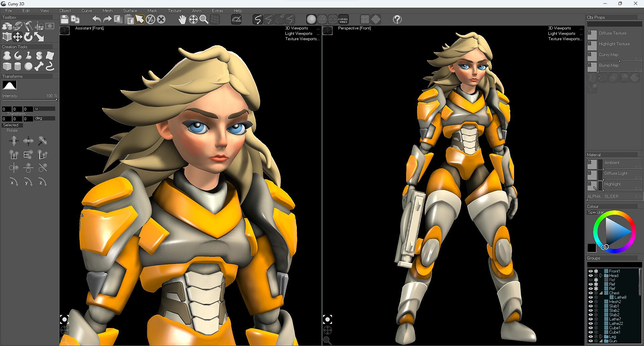
Task: Expand the Head group
Action: point(601,276)
